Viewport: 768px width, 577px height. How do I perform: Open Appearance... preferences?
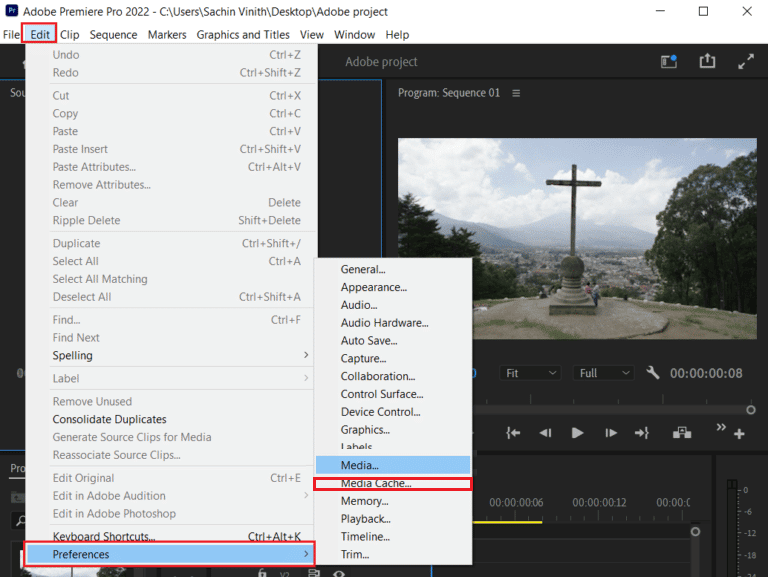(393, 287)
